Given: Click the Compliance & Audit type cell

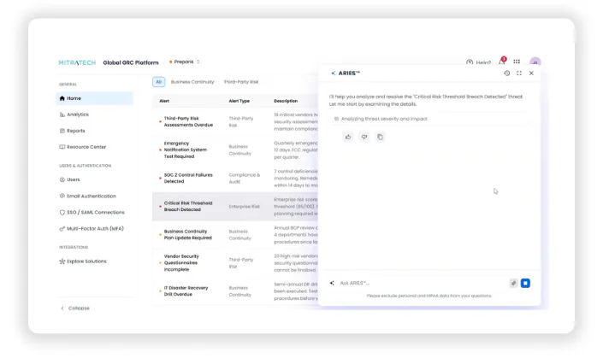Looking at the screenshot, I should pos(245,179).
